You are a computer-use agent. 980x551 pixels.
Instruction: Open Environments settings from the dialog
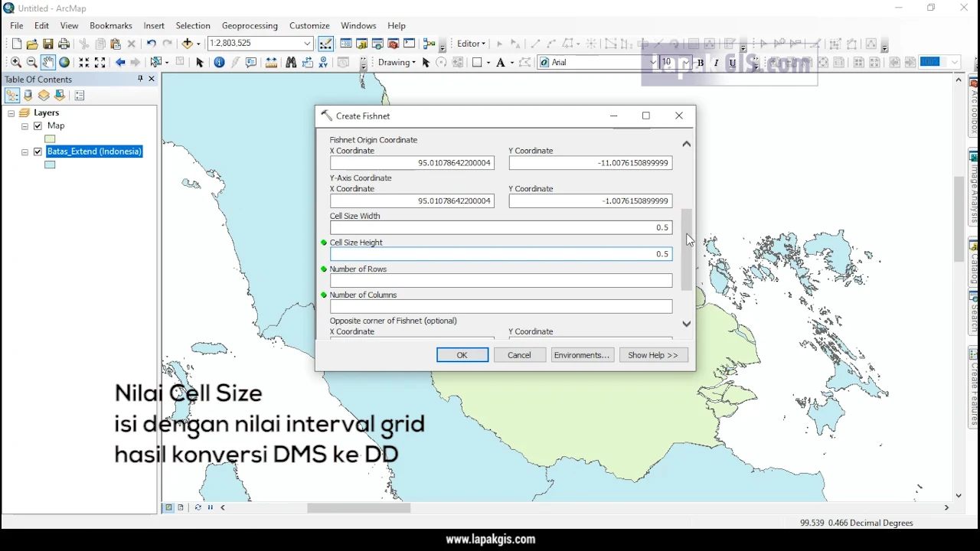[x=582, y=354]
